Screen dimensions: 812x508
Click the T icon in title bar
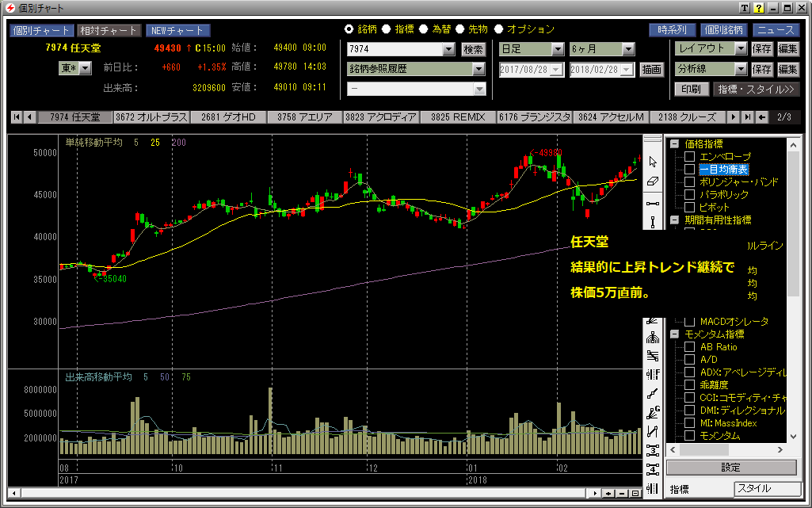(x=744, y=8)
